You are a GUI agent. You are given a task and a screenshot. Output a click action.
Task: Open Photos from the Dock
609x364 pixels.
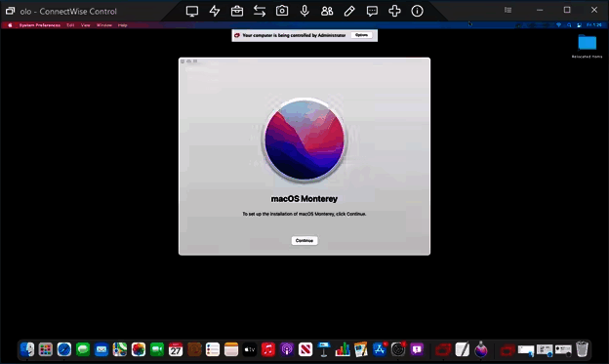point(139,349)
